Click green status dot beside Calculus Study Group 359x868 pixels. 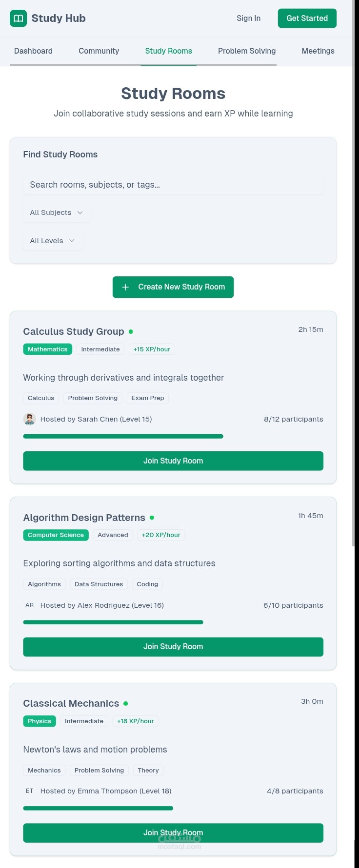(131, 332)
